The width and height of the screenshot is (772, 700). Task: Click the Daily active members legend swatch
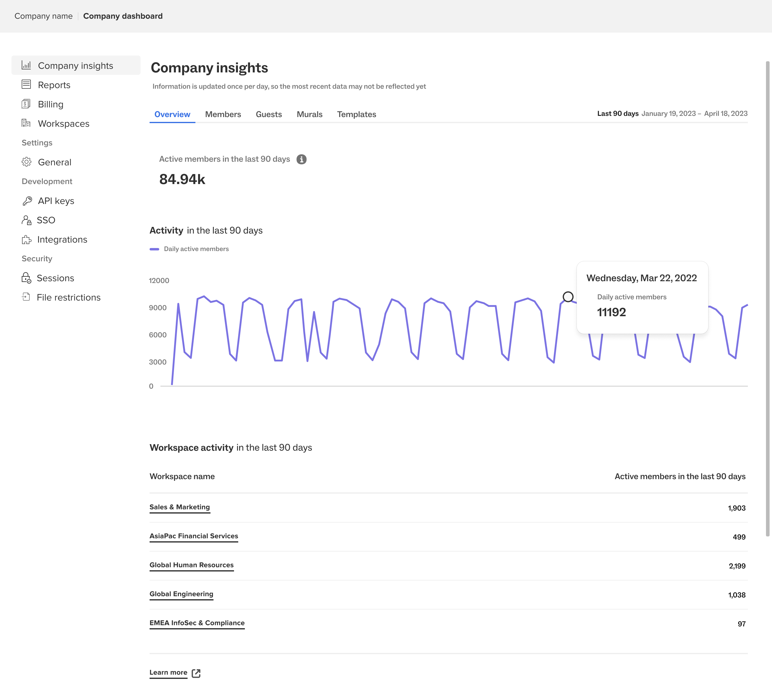click(x=154, y=249)
